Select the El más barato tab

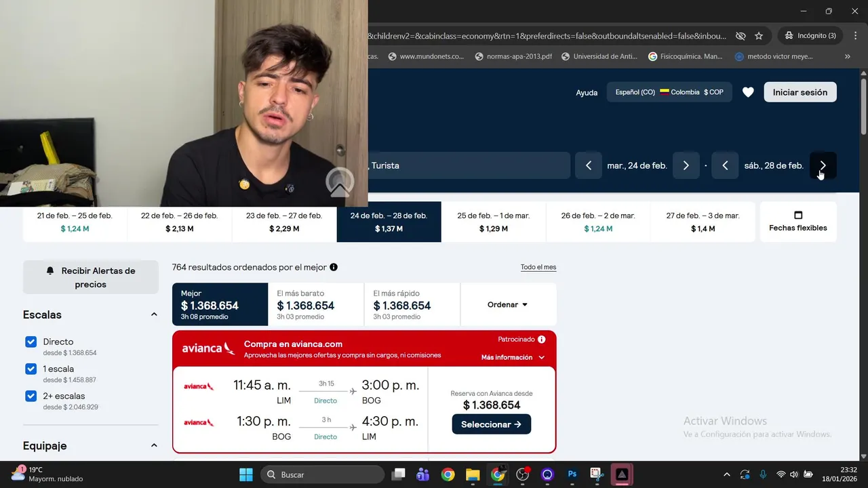(316, 304)
